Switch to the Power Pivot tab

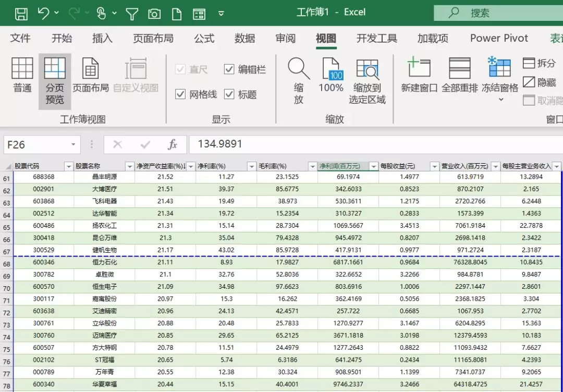pos(499,38)
